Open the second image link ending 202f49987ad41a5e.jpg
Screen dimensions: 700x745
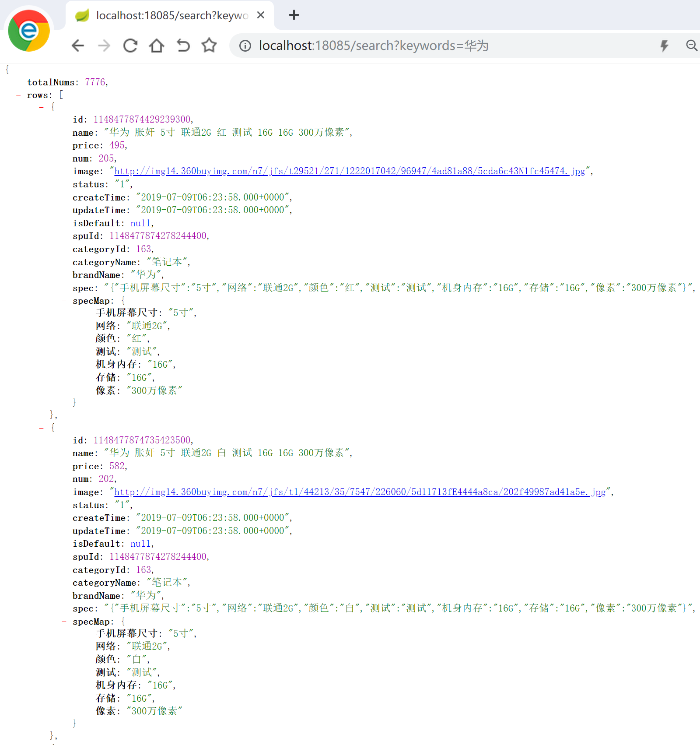[360, 492]
